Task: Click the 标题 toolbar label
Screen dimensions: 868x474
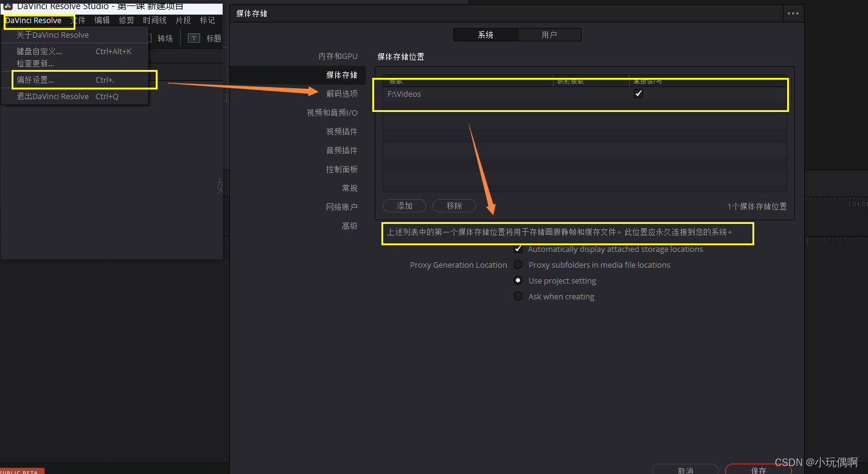Action: (214, 38)
